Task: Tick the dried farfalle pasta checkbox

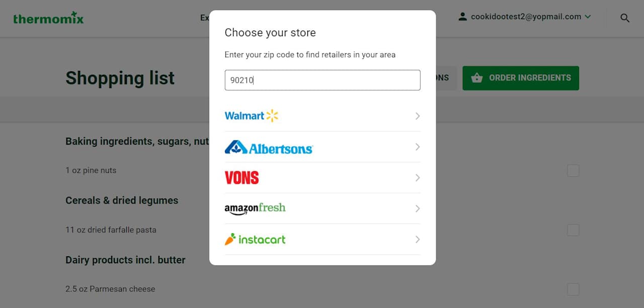Action: (573, 230)
